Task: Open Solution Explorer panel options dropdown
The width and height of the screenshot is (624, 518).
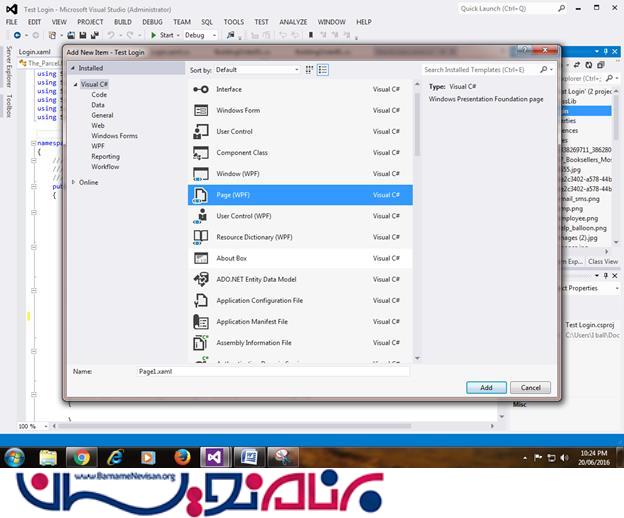Action: pos(597,51)
